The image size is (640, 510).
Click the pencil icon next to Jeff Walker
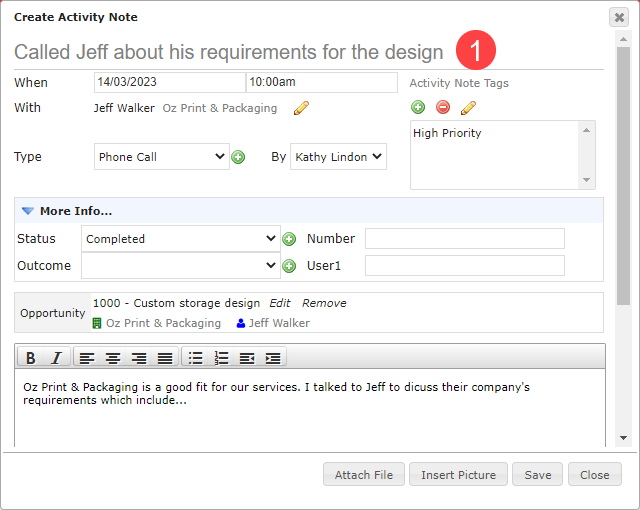coord(301,108)
